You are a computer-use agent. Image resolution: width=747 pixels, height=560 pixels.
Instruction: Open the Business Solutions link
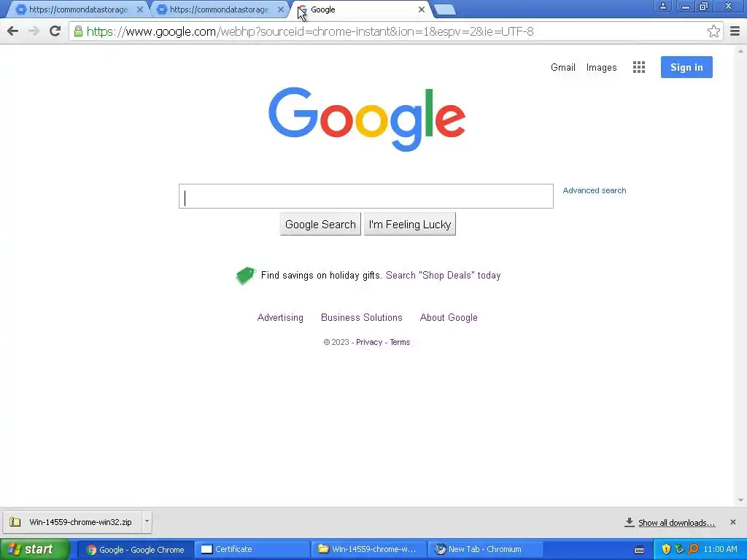click(362, 318)
